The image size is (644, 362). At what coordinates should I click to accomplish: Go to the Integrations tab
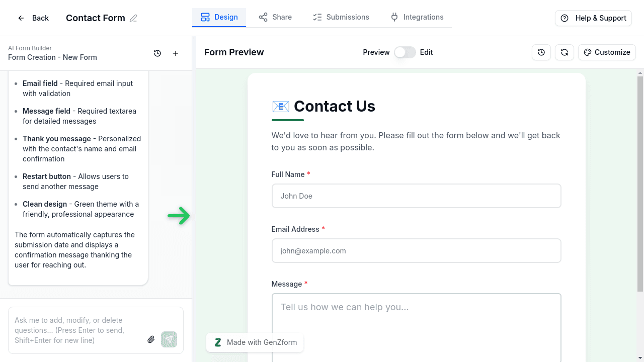(417, 17)
